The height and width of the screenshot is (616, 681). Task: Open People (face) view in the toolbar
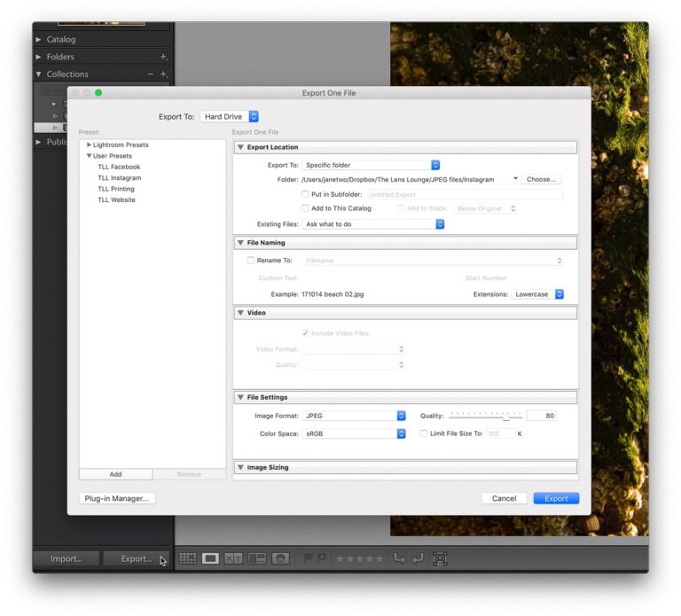(x=280, y=558)
